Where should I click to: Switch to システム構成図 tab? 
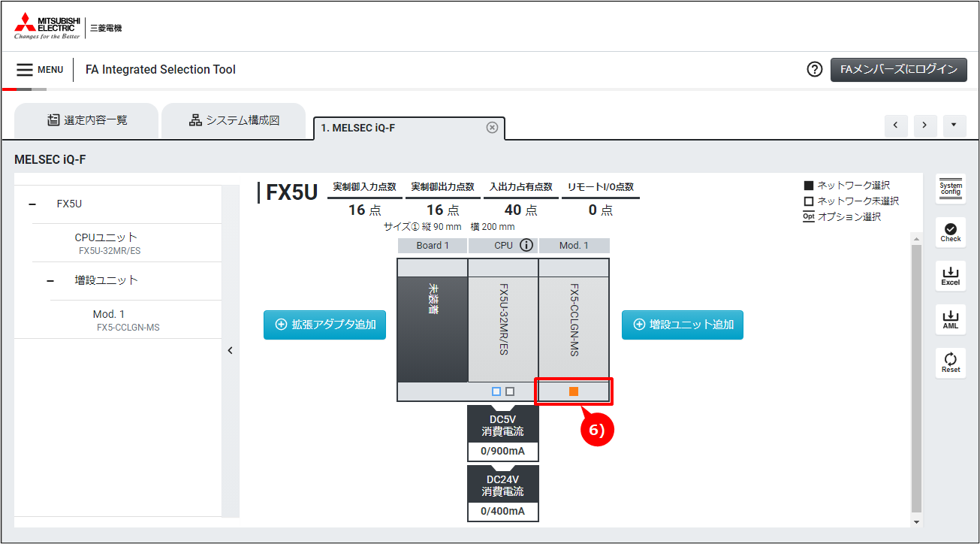pos(234,120)
